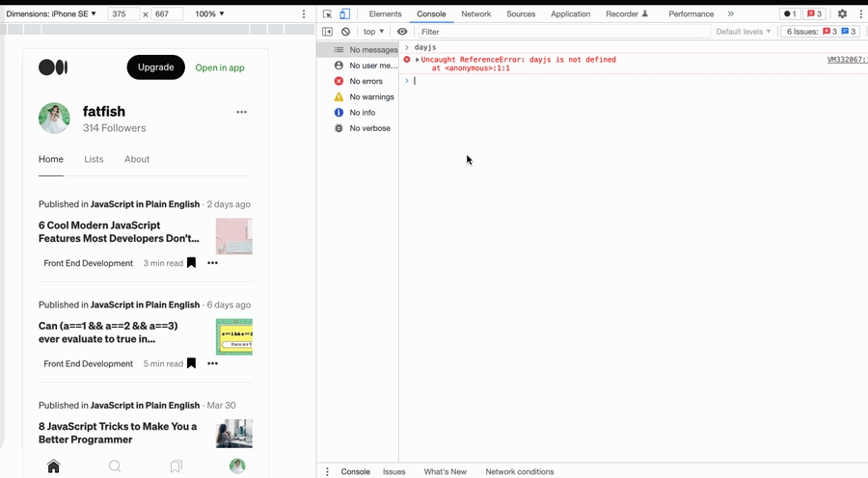Expand the Uncaught ReferenceError stack trace

[418, 60]
